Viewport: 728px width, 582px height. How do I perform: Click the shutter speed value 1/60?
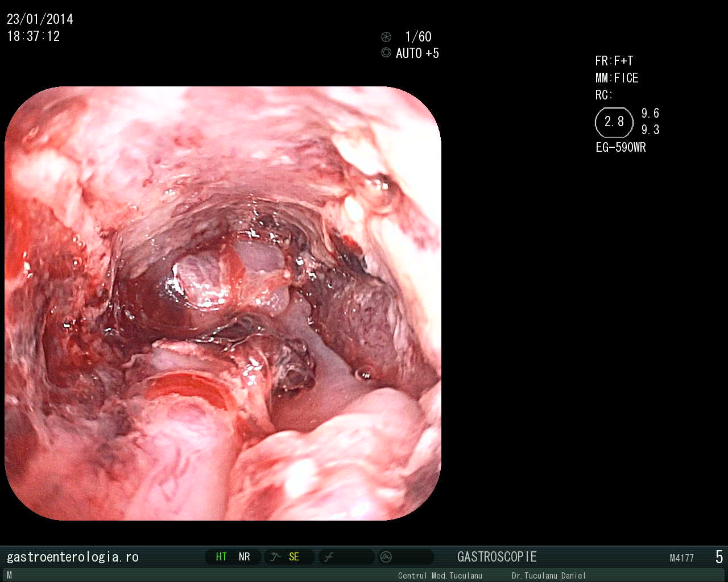418,37
